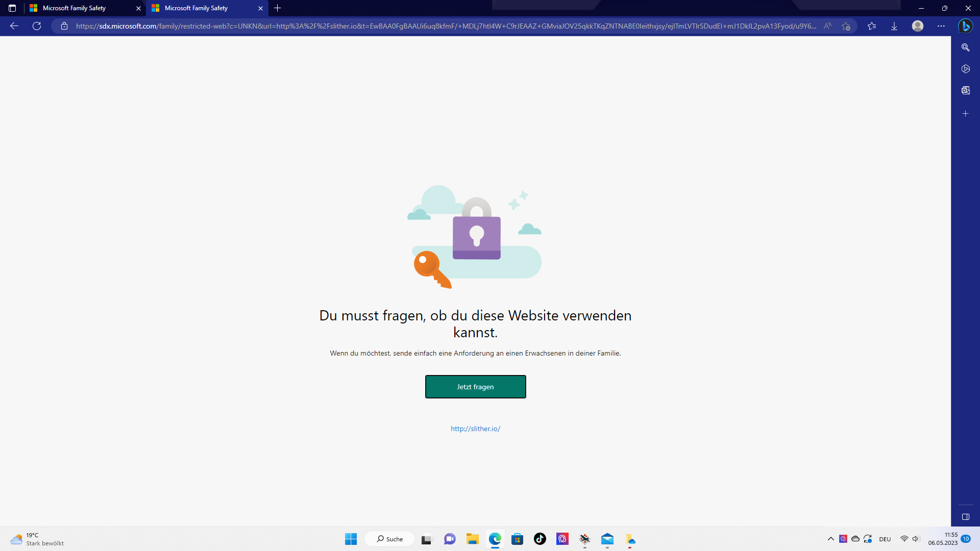Open the Outlook icon in the Edge sidebar
Viewport: 980px width, 551px height.
(x=966, y=90)
